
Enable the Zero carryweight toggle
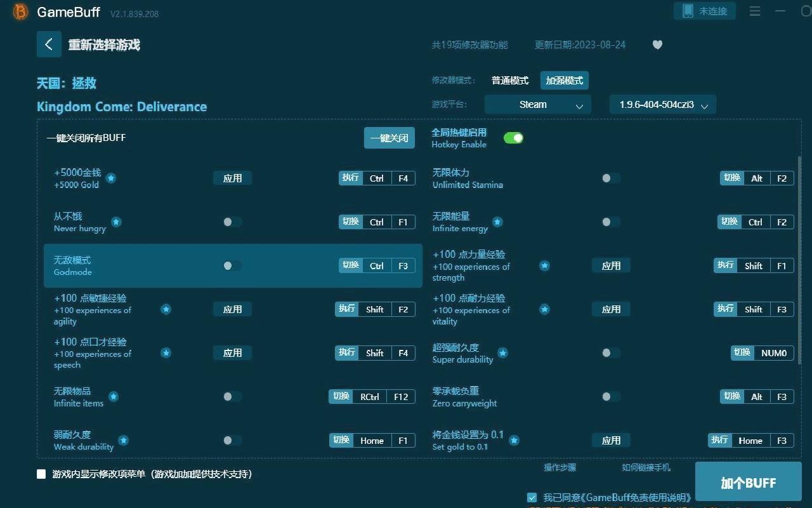(611, 396)
